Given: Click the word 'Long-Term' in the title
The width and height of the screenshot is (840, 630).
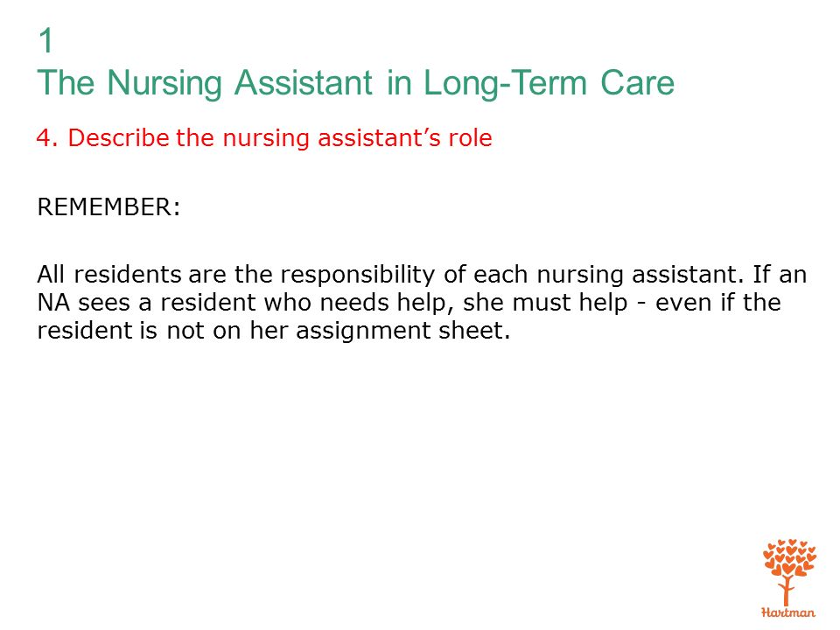Looking at the screenshot, I should click(x=506, y=84).
